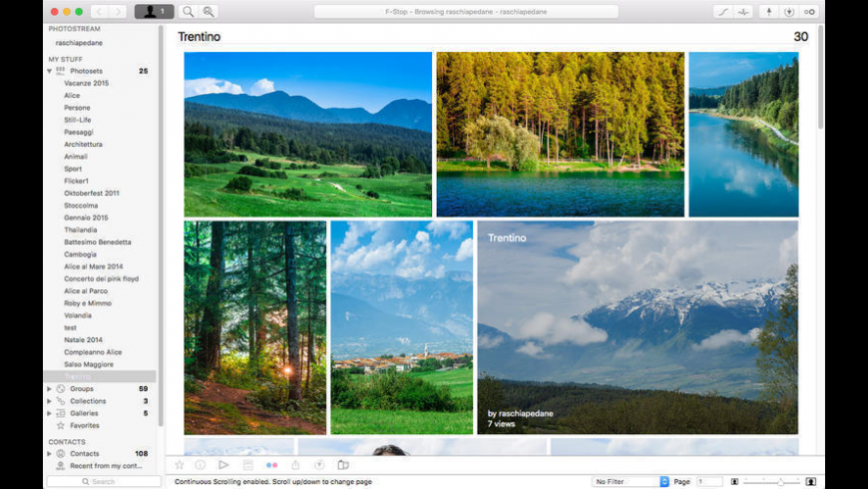Click the linked circles icon at toolbar end

point(809,12)
